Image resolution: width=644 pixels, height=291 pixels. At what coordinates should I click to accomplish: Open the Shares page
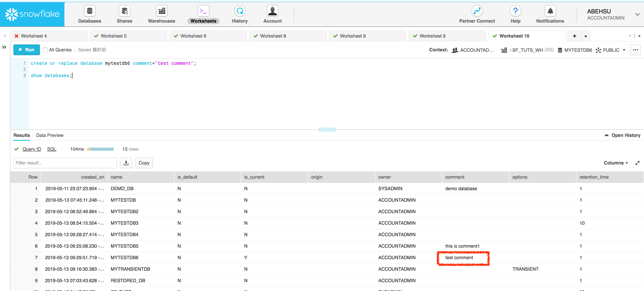coord(124,15)
